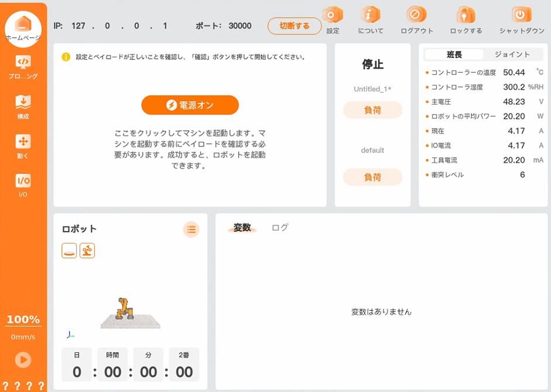This screenshot has height=392, width=551.
Task: Select the 変数 variables tab
Action: (x=242, y=228)
